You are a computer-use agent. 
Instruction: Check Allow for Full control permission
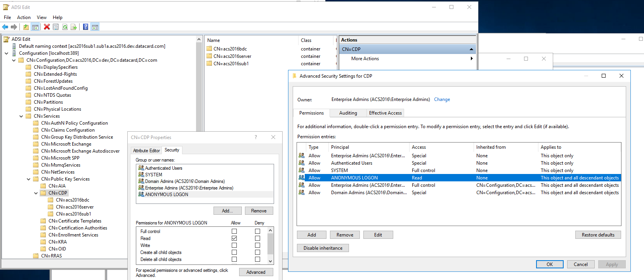[x=234, y=231]
